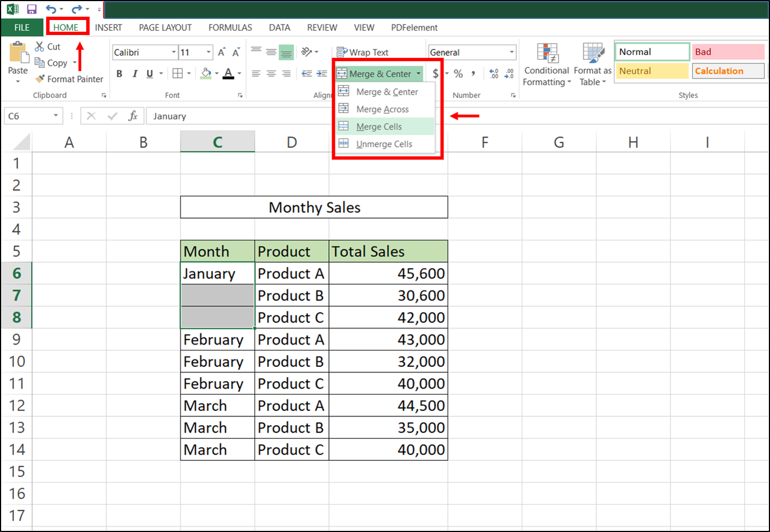Toggle Middle Align vertical alignment

[x=271, y=52]
